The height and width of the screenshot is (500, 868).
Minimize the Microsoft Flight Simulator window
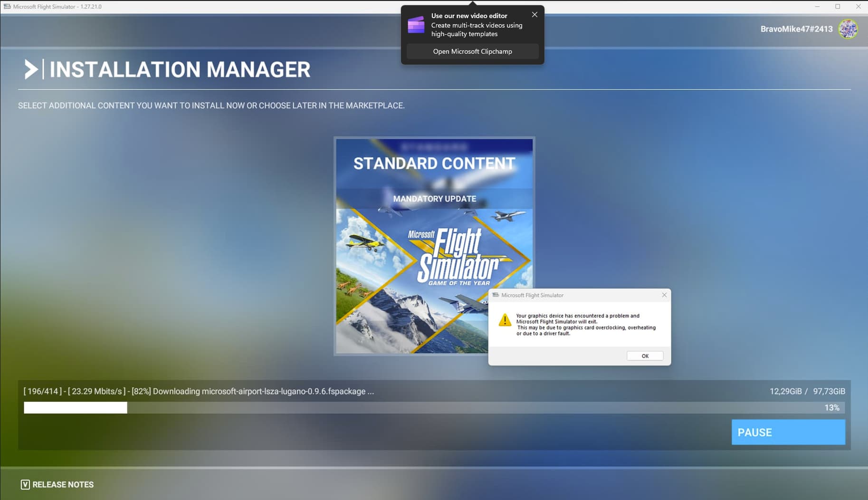(816, 6)
